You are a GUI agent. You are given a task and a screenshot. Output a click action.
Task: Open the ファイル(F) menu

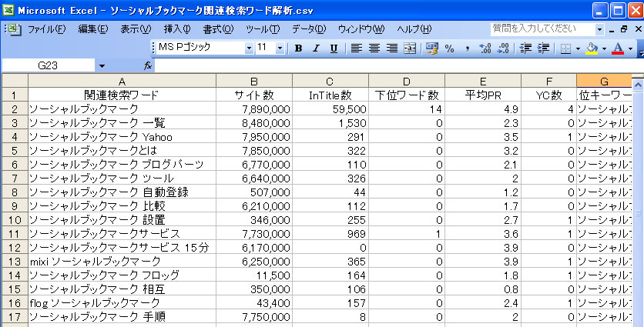click(x=46, y=29)
